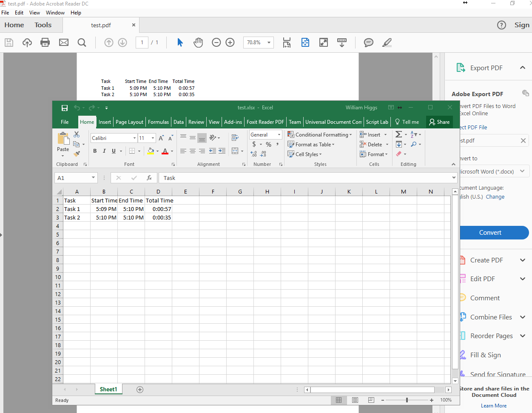Click the Acrobat page number field
This screenshot has height=413, width=532.
[142, 43]
